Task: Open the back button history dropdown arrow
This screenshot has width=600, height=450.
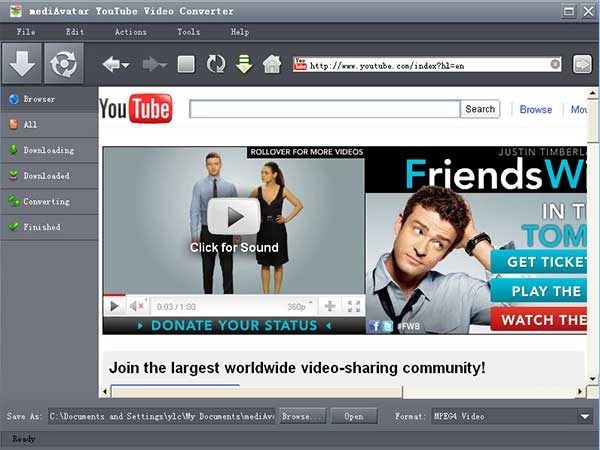Action: tap(126, 66)
